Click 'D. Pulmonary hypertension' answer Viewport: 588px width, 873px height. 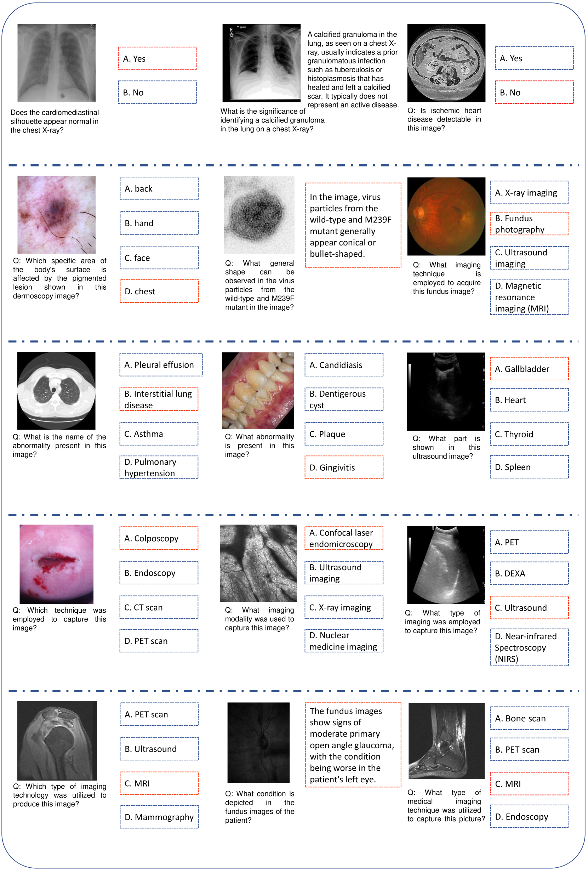159,467
